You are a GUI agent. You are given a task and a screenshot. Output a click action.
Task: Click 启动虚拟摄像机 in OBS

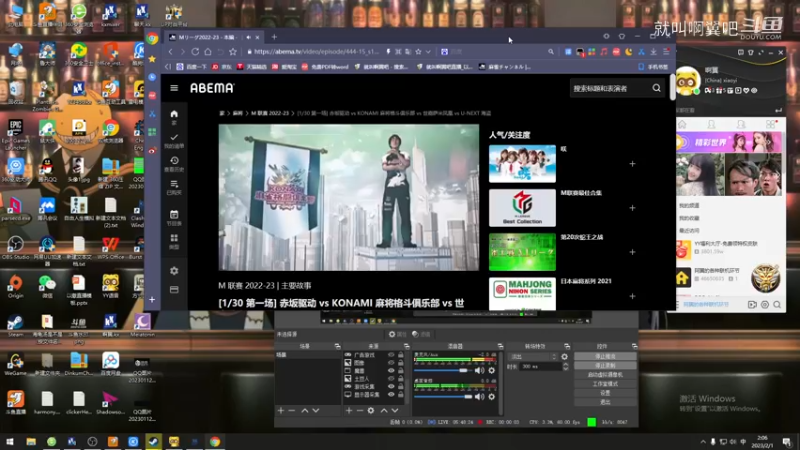605,374
